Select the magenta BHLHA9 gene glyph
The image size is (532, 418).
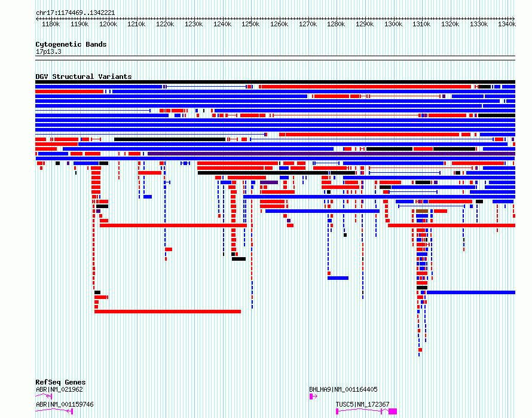[313, 396]
